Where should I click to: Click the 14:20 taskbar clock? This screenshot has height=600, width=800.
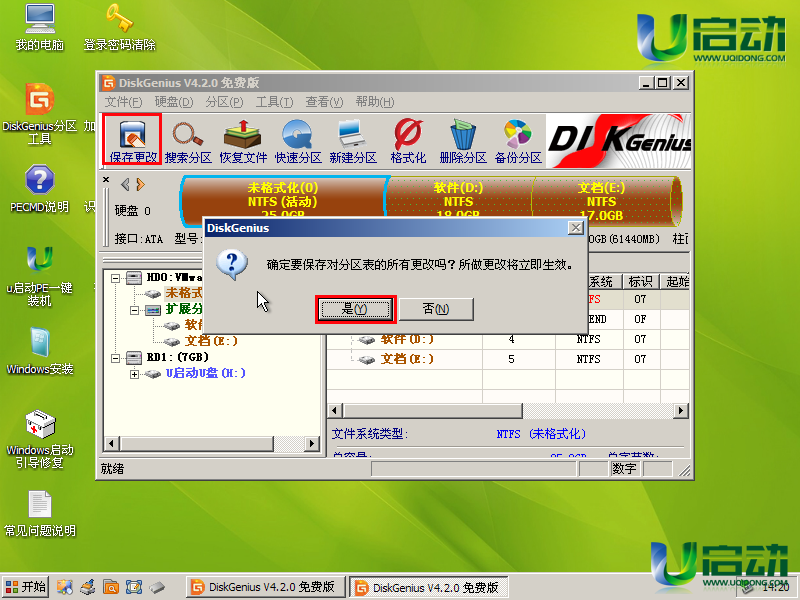click(x=776, y=588)
